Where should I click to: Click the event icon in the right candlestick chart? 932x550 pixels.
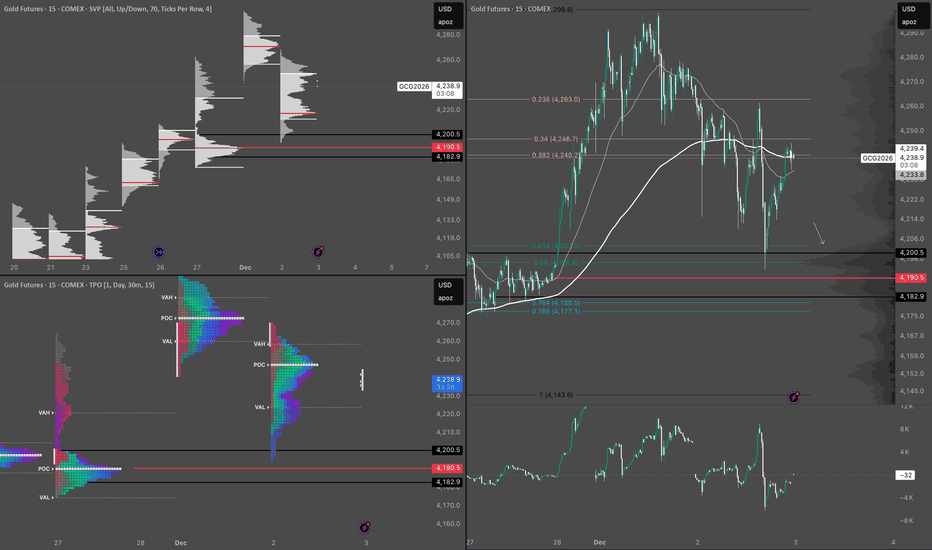coord(794,397)
